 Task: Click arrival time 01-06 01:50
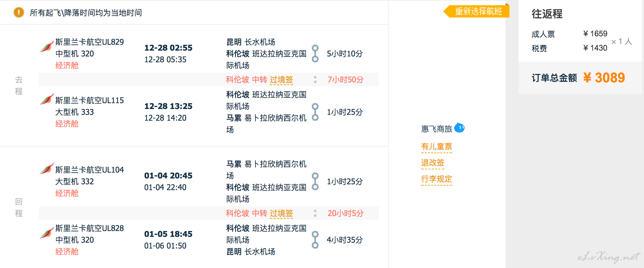165,246
